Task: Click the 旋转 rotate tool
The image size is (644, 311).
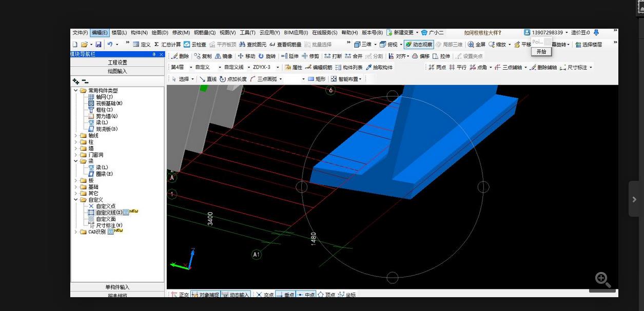Action: (x=267, y=56)
